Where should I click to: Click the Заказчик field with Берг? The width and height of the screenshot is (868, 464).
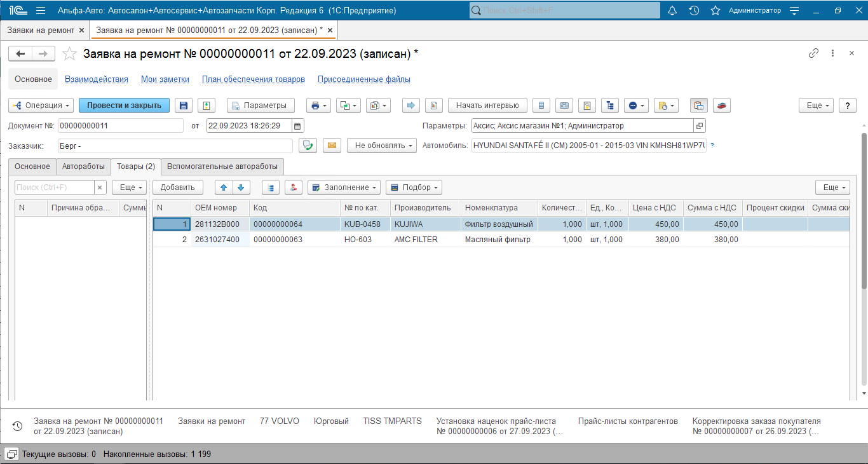click(175, 146)
